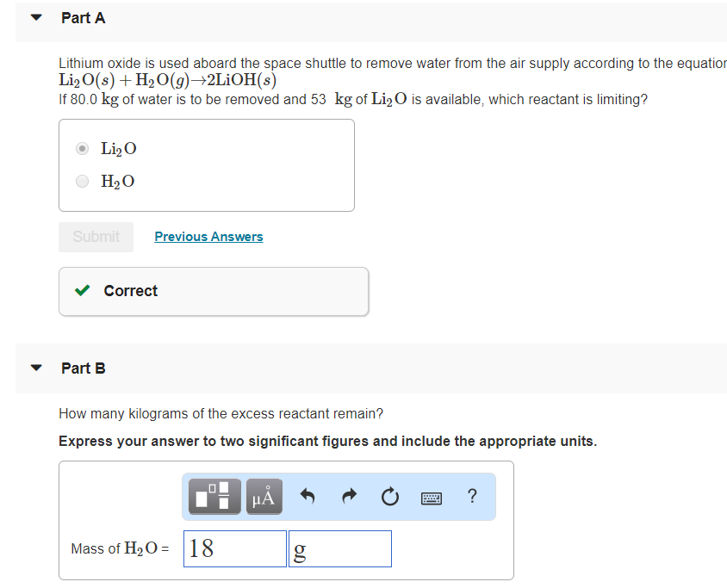The width and height of the screenshot is (727, 588).
Task: Open the Previous Answers link
Action: pyautogui.click(x=208, y=237)
